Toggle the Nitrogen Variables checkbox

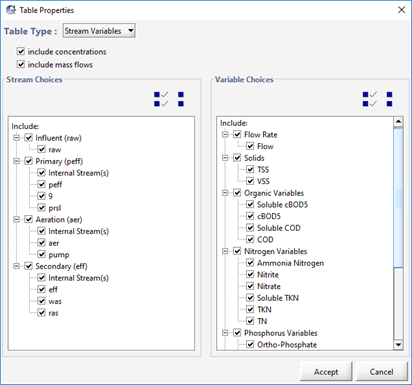(237, 251)
